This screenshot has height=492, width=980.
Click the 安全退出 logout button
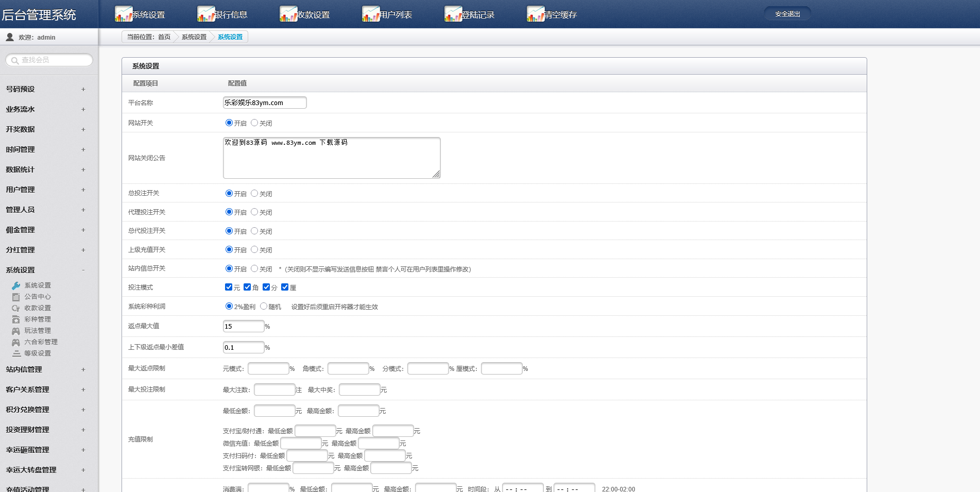pos(787,14)
